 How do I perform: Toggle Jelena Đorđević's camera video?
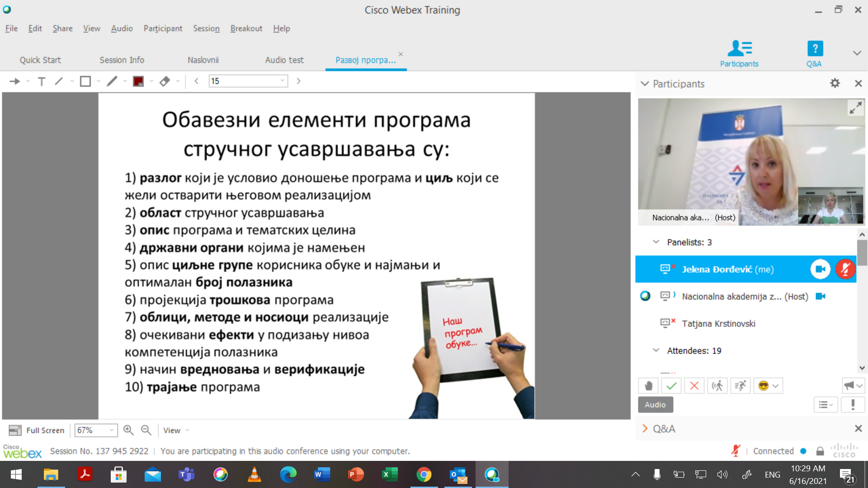coord(820,269)
